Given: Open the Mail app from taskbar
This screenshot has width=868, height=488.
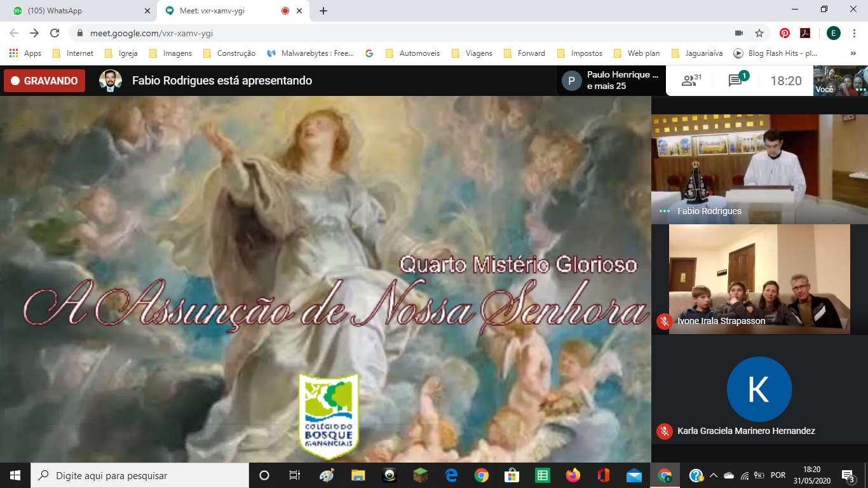Looking at the screenshot, I should point(634,475).
